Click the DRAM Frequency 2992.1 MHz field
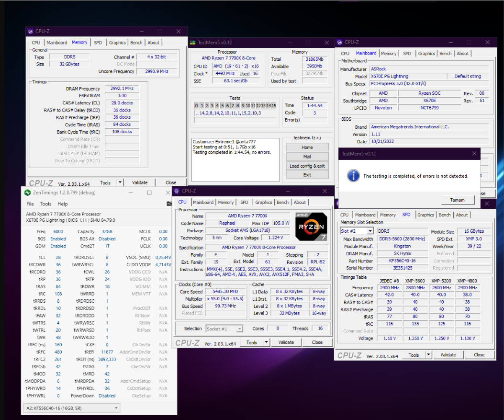 [x=122, y=89]
